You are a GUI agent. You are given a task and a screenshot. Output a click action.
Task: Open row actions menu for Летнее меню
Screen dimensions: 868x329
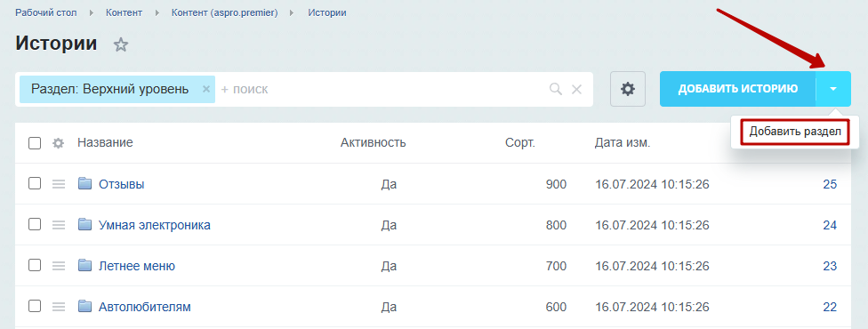(59, 266)
